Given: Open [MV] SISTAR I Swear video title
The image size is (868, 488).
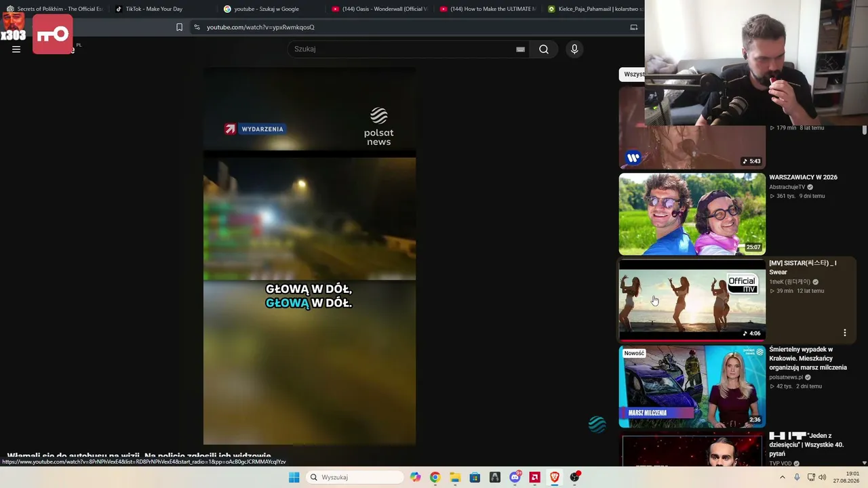Looking at the screenshot, I should (x=803, y=268).
